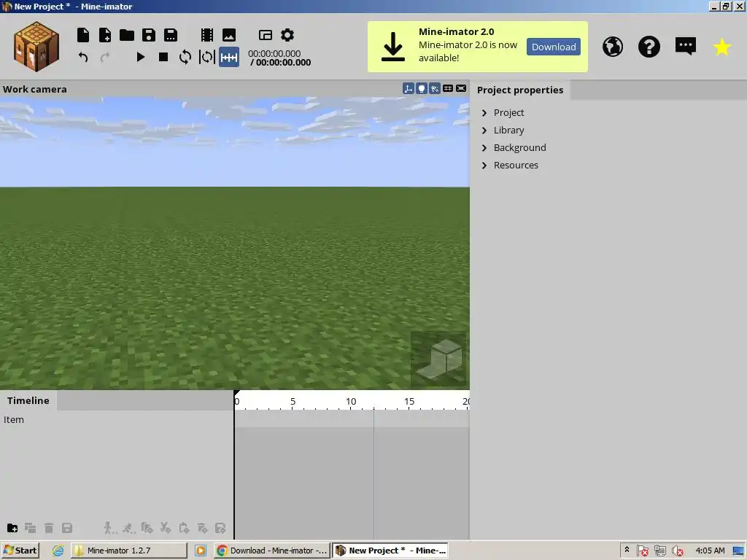Switch to Chrome Download Mine-imator window
This screenshot has height=560, width=747.
272,551
